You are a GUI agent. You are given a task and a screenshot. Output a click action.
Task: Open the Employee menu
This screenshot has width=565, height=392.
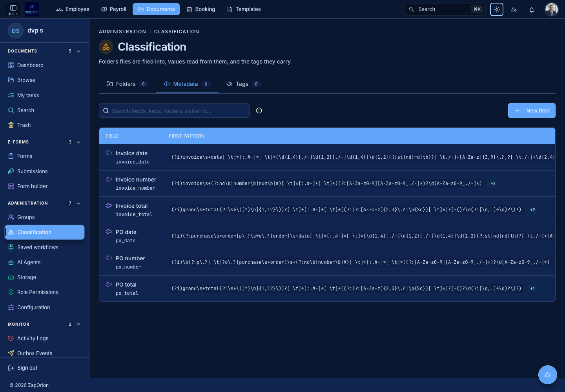(73, 9)
